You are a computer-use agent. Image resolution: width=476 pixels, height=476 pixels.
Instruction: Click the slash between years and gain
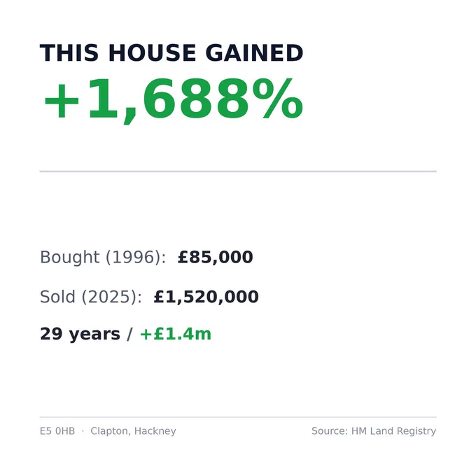click(x=130, y=335)
